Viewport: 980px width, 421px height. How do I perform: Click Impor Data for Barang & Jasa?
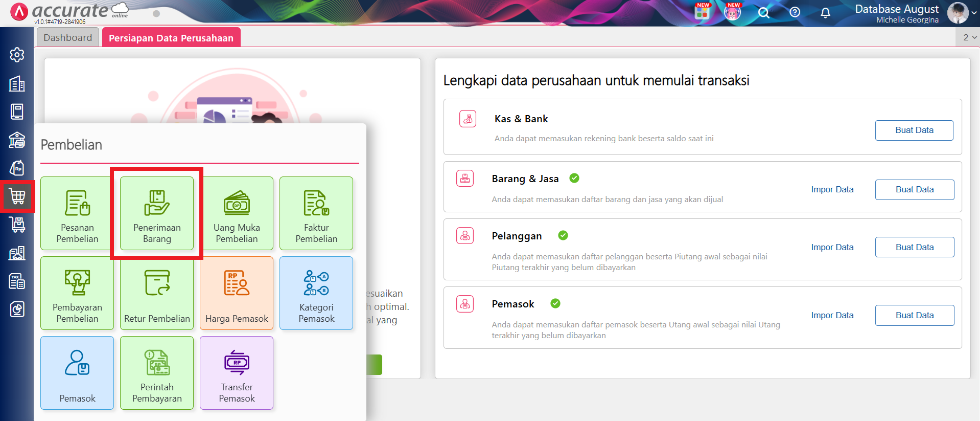(832, 189)
